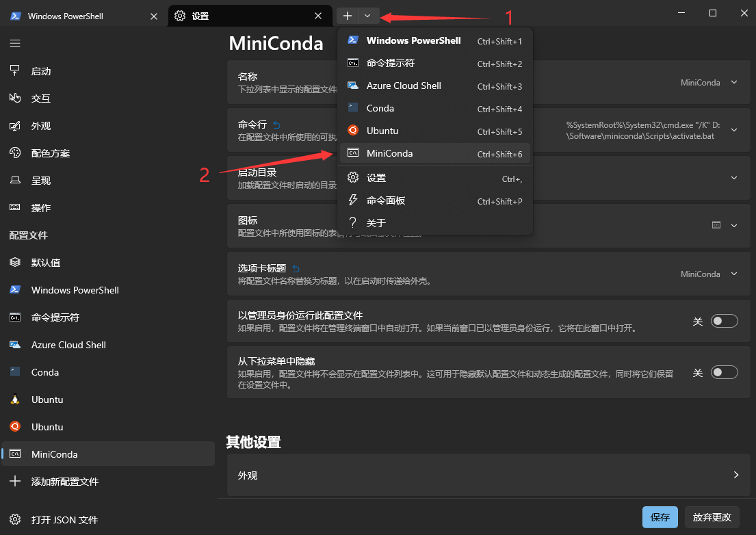The width and height of the screenshot is (756, 535).
Task: Click the Ubuntu icon in dropdown menu
Action: [353, 130]
